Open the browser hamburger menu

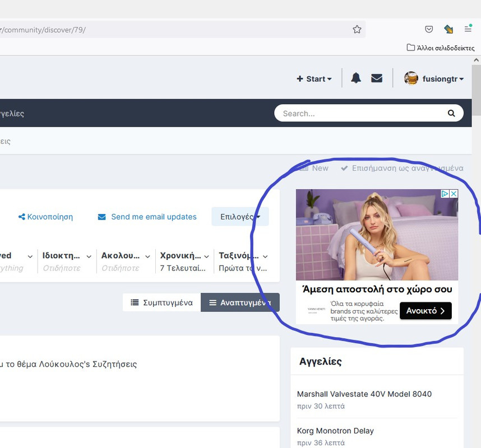(x=468, y=29)
